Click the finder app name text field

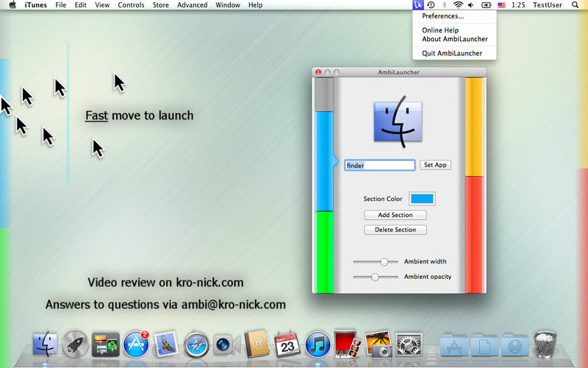point(379,165)
